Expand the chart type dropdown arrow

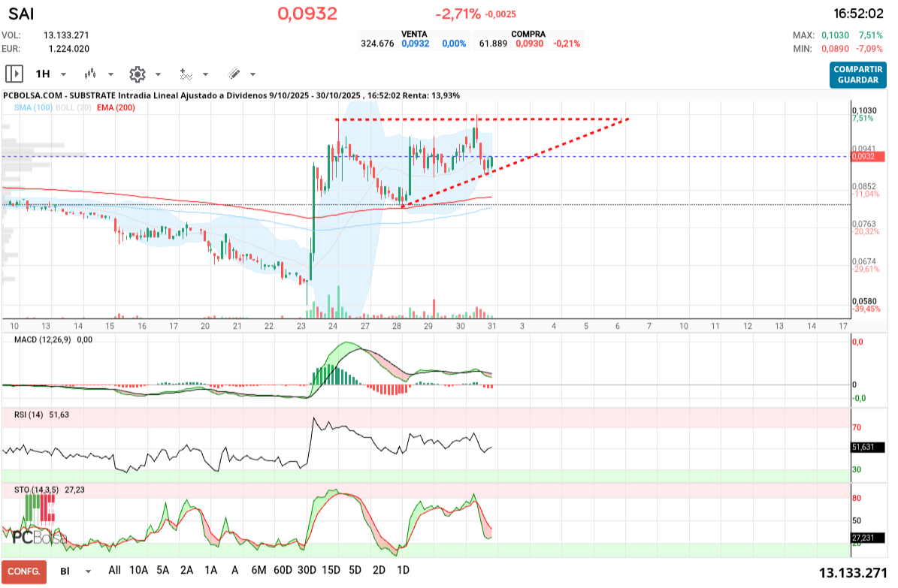[x=110, y=74]
